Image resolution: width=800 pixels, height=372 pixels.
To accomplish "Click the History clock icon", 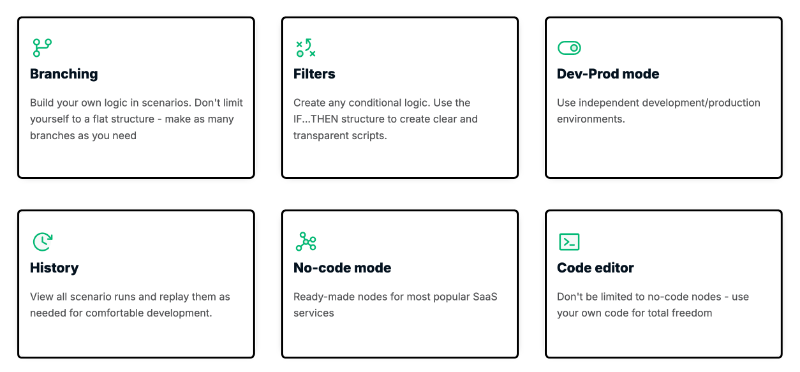I will point(42,241).
